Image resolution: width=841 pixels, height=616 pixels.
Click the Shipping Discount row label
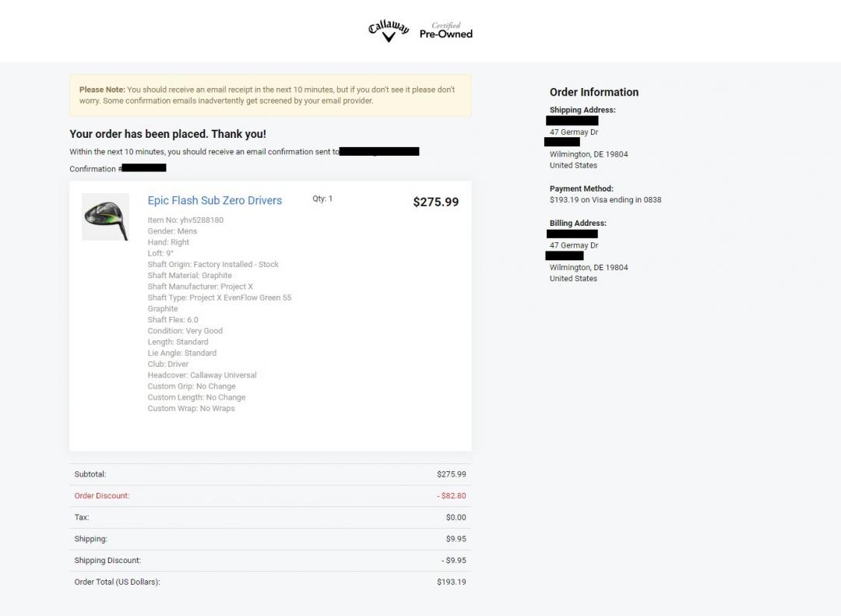click(107, 561)
